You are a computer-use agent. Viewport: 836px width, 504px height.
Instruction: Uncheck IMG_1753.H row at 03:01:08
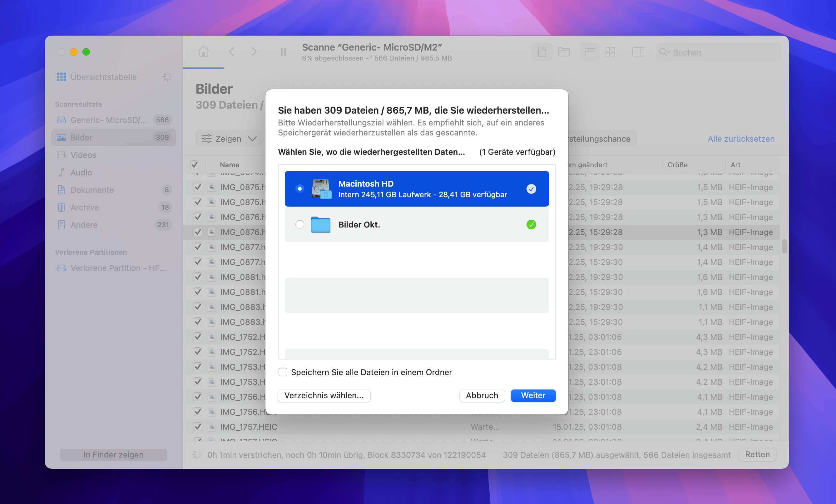pos(197,367)
